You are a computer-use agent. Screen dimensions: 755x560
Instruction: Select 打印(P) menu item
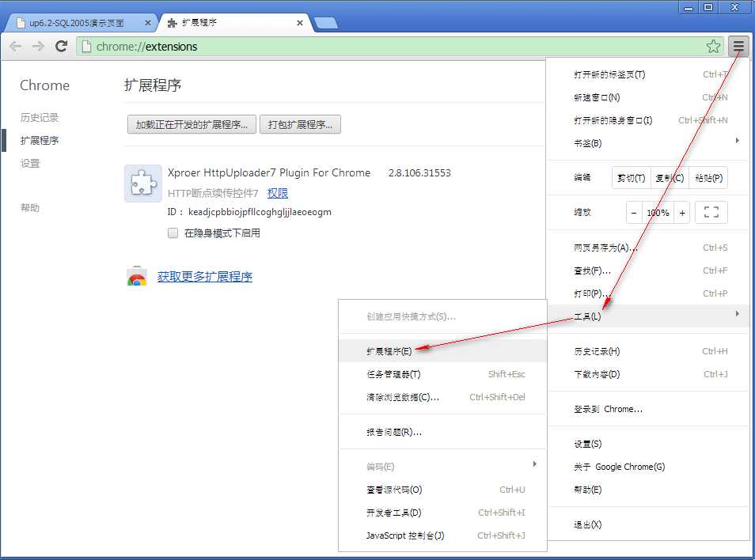click(648, 293)
